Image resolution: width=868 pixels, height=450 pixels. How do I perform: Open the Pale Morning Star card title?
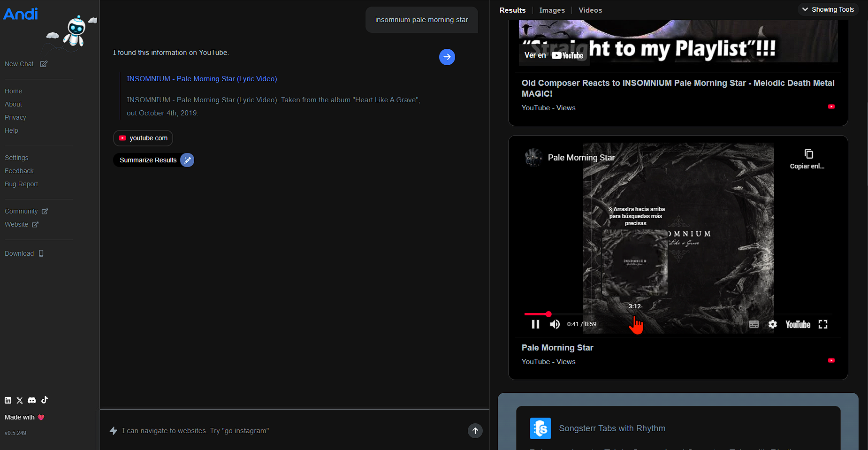557,348
